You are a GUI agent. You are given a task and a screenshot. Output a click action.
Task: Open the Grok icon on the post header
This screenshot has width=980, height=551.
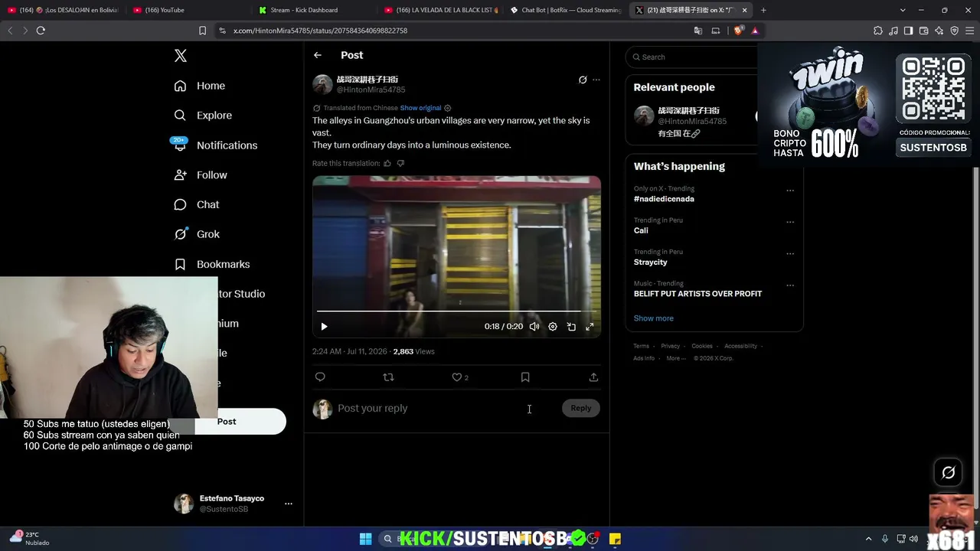[583, 80]
